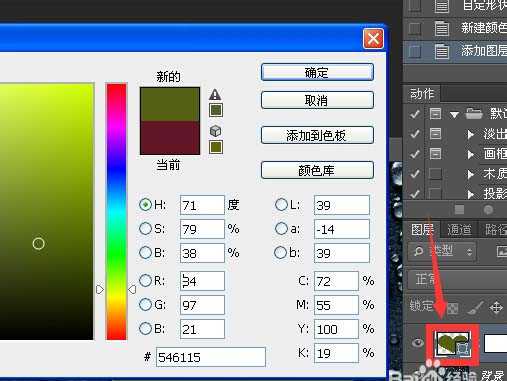Click the in-gamut color swatch below warning triangle

216,110
